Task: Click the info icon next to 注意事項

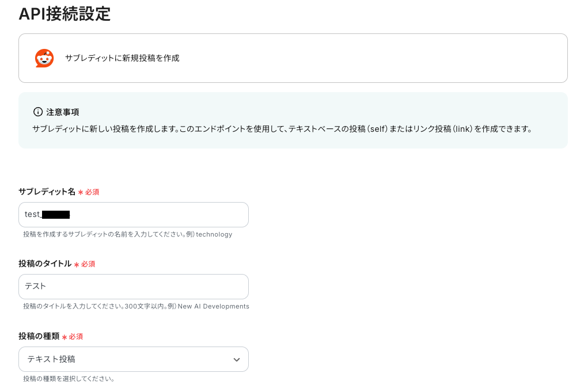Action: click(38, 112)
